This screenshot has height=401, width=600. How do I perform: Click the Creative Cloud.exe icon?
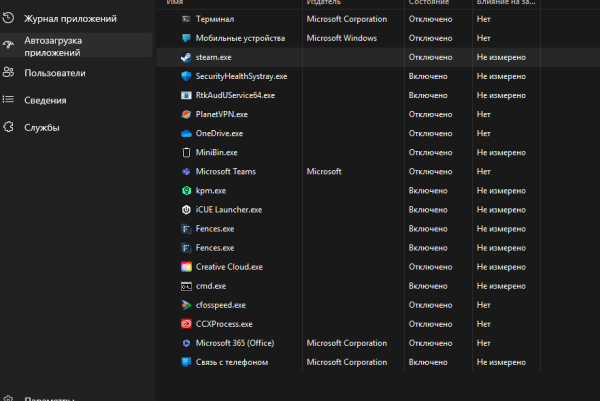coord(186,267)
